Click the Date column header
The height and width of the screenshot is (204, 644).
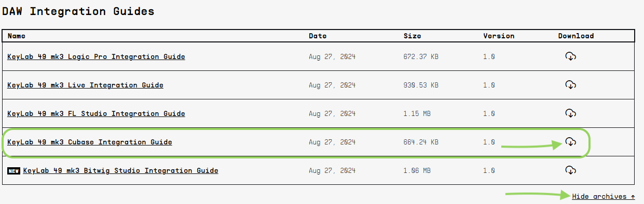(318, 36)
